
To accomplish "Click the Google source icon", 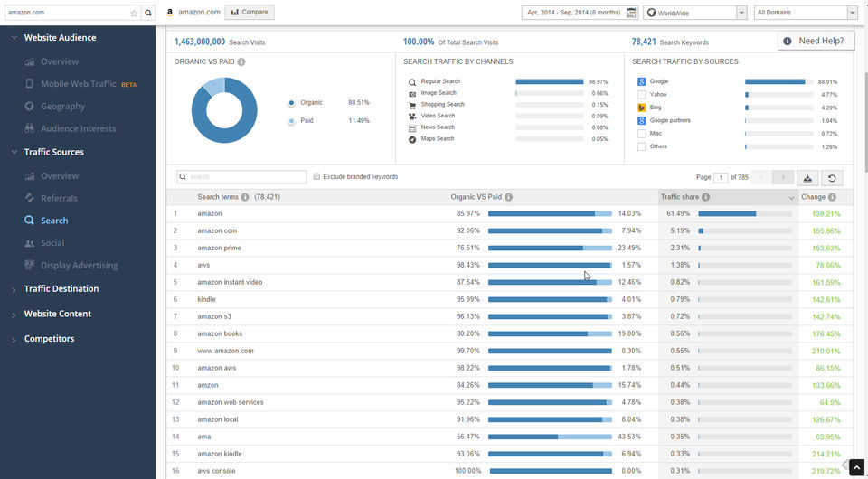I will (x=642, y=81).
